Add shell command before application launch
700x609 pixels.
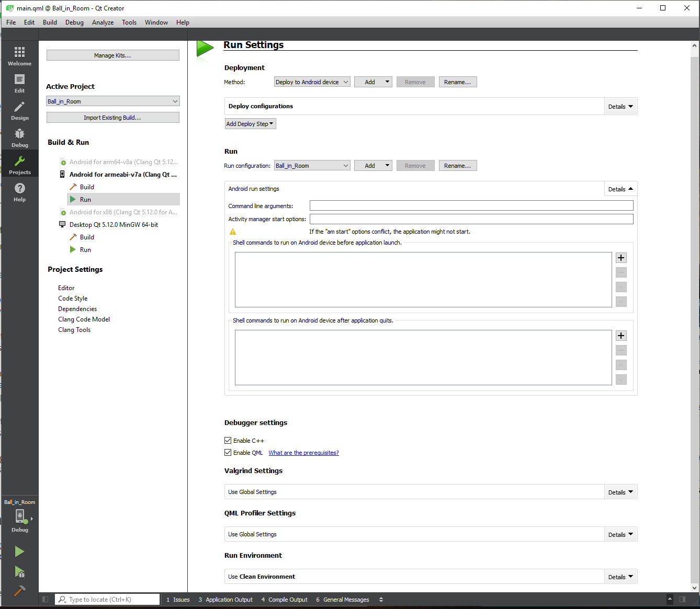(x=621, y=258)
